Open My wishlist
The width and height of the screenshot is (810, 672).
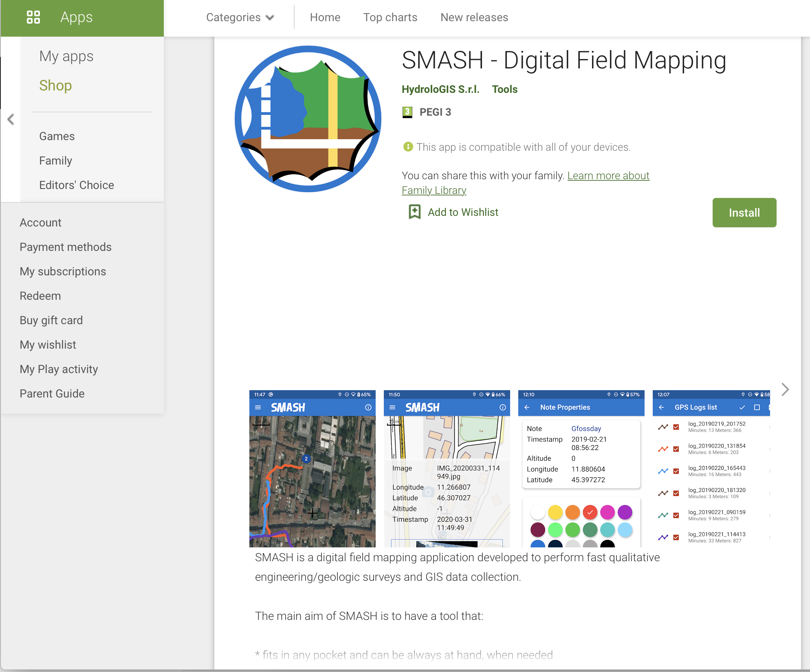click(x=48, y=345)
